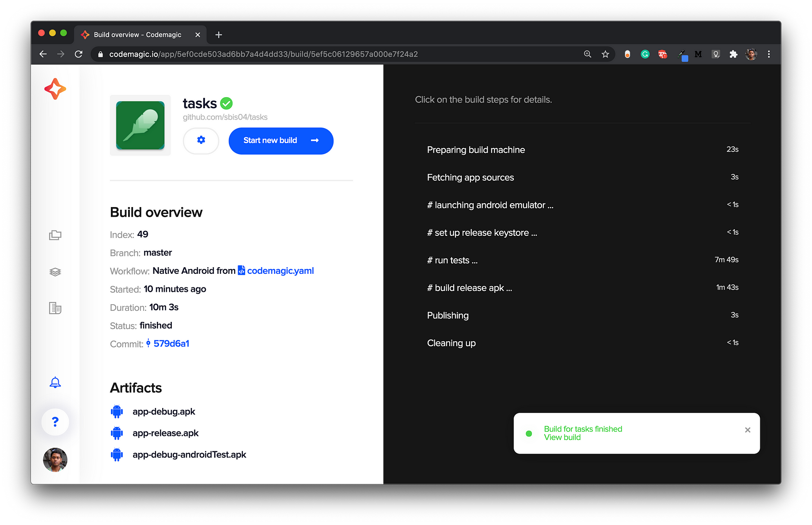This screenshot has height=525, width=812.
Task: Expand the Cleaning up step
Action: pos(582,343)
